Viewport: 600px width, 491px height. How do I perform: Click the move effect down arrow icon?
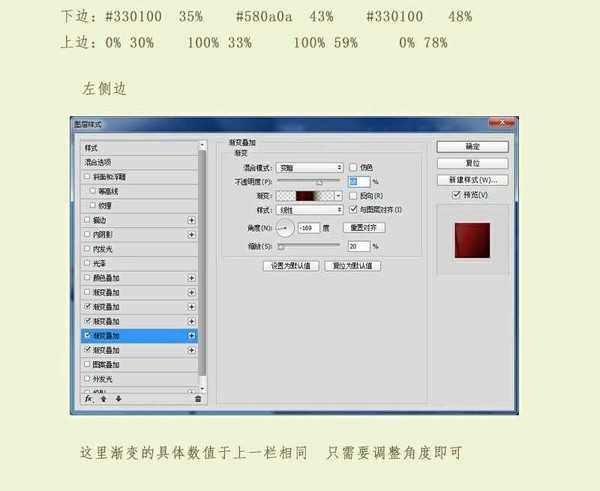pos(119,399)
